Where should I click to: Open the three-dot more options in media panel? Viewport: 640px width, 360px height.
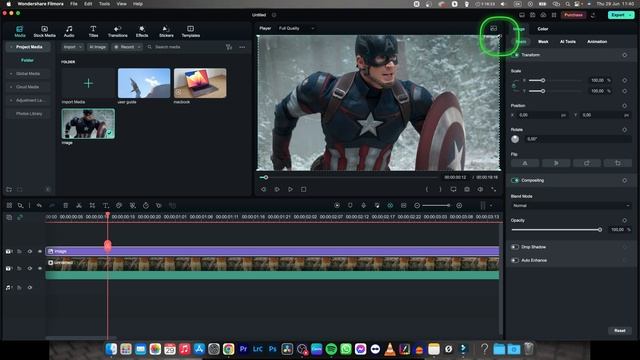coord(242,47)
